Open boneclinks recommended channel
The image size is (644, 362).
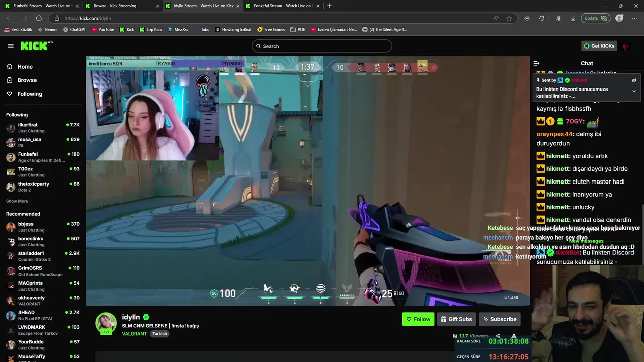[x=43, y=241]
